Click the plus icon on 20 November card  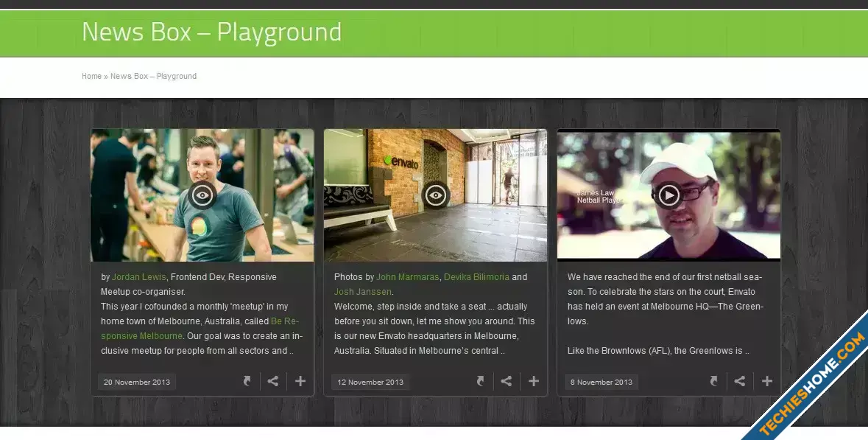[x=300, y=381]
